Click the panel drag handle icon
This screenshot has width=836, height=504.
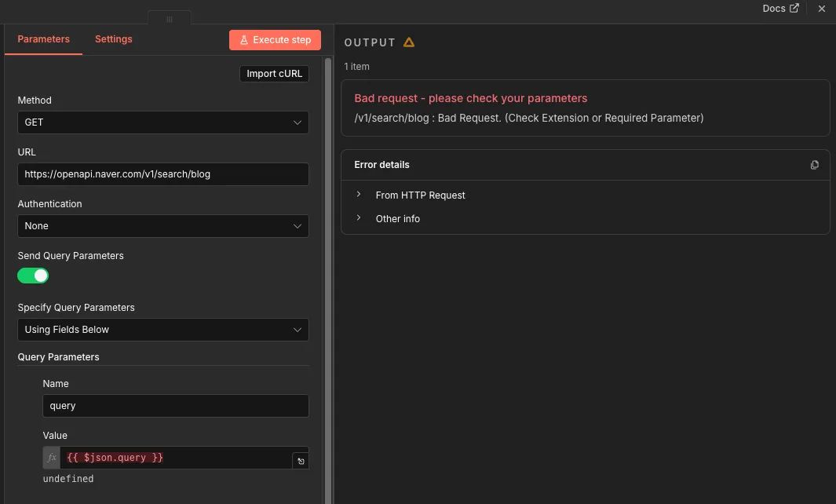click(x=169, y=20)
